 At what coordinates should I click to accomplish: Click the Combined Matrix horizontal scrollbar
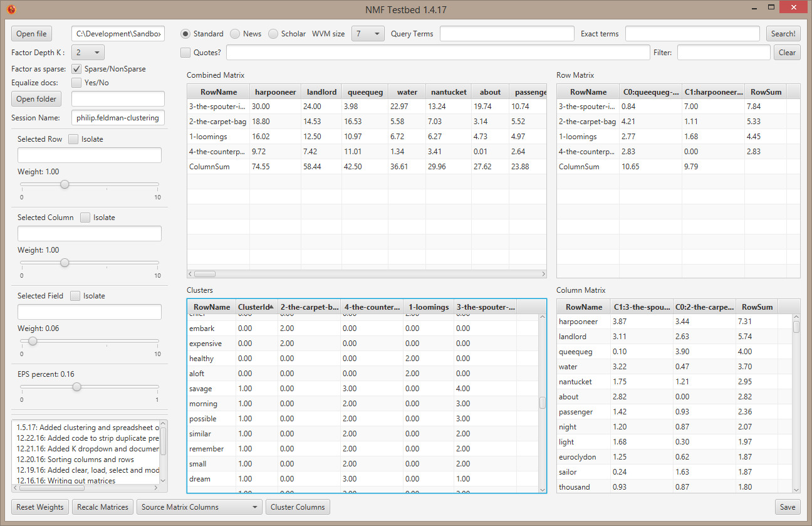coord(205,274)
